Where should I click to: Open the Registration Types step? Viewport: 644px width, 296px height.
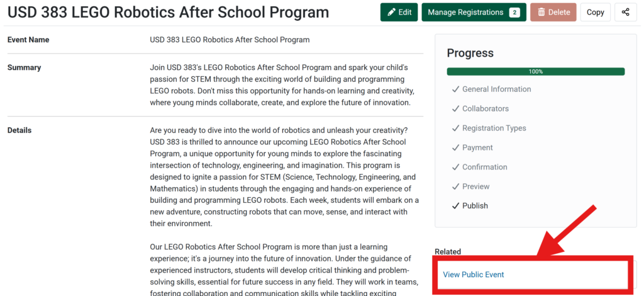(x=494, y=128)
